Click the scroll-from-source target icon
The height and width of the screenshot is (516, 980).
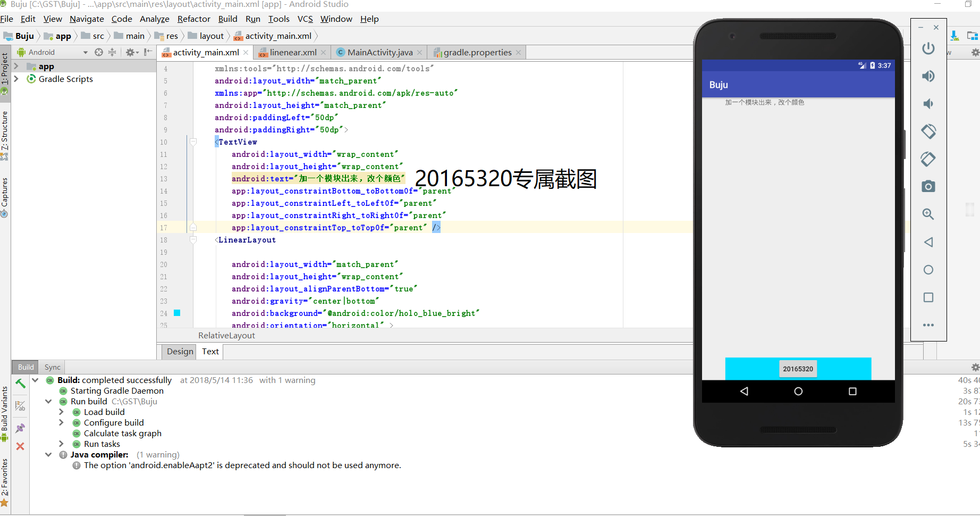pyautogui.click(x=99, y=52)
